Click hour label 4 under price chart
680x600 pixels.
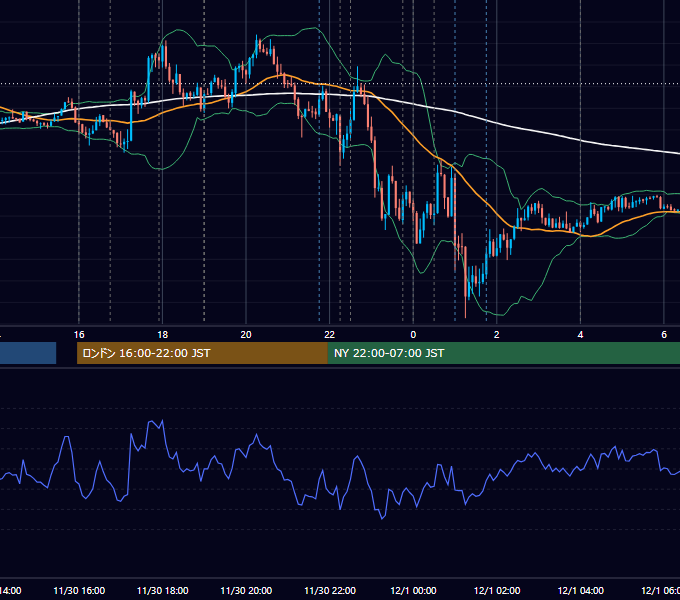coord(580,335)
